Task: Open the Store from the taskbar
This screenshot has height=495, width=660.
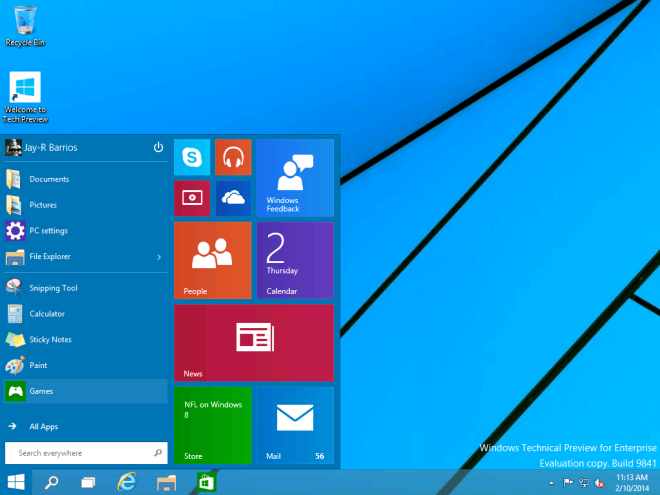Action: coord(206,482)
